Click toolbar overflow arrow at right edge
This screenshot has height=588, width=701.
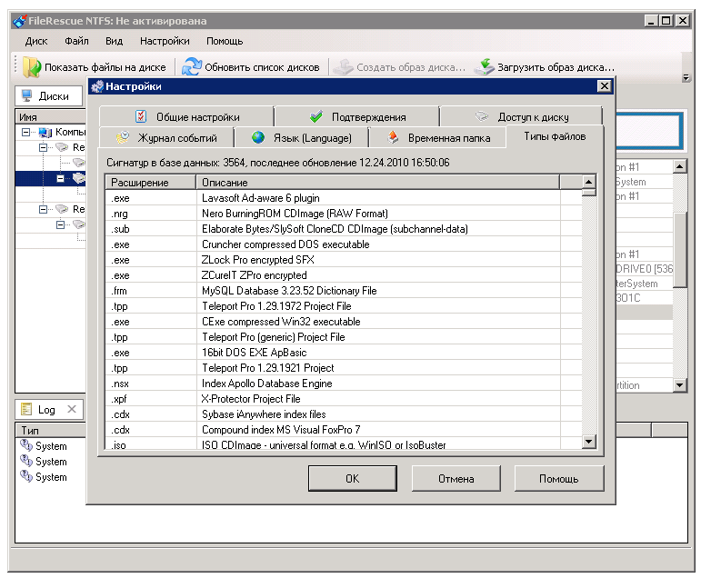tap(686, 77)
